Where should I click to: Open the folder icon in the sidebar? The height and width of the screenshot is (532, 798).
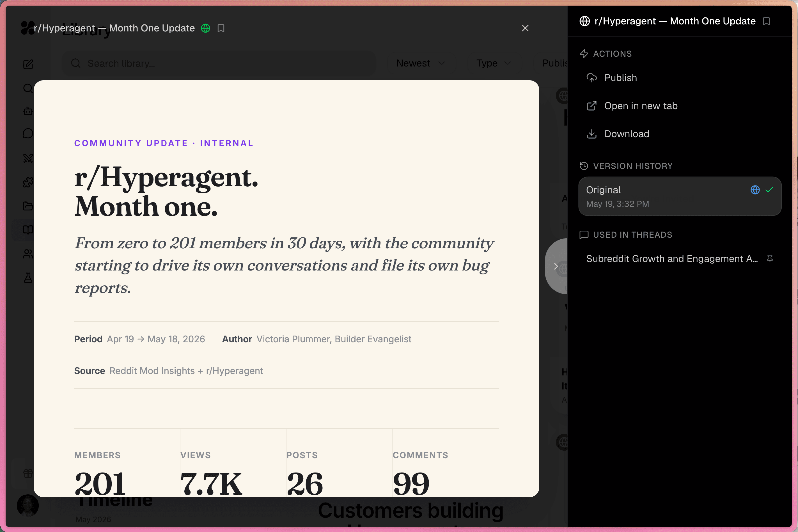pyautogui.click(x=28, y=206)
